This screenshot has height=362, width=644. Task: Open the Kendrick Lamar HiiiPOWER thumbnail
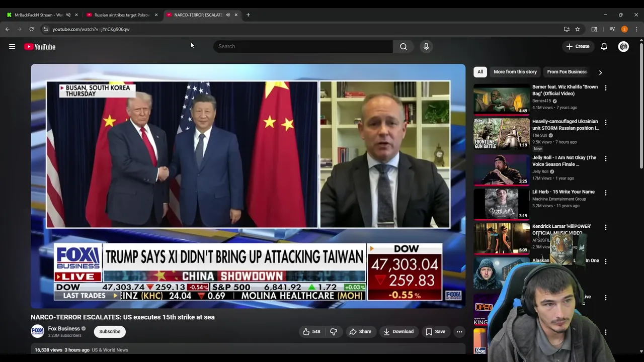(x=502, y=238)
